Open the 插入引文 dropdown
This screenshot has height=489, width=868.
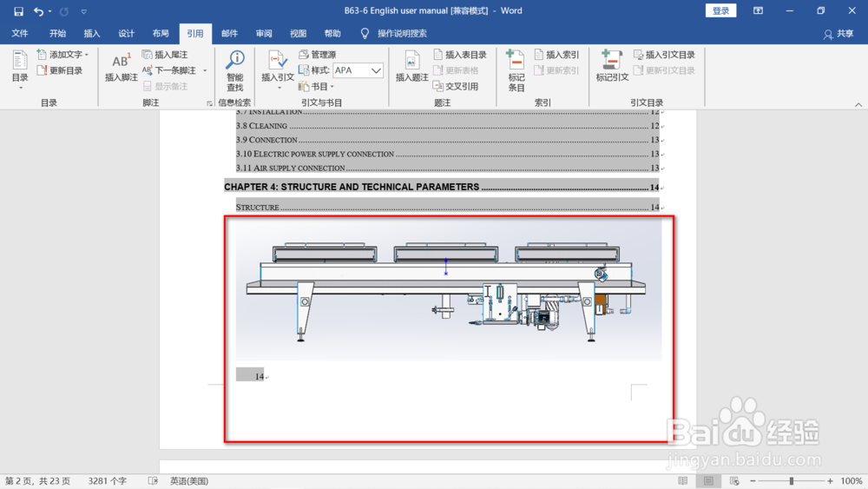point(278,69)
